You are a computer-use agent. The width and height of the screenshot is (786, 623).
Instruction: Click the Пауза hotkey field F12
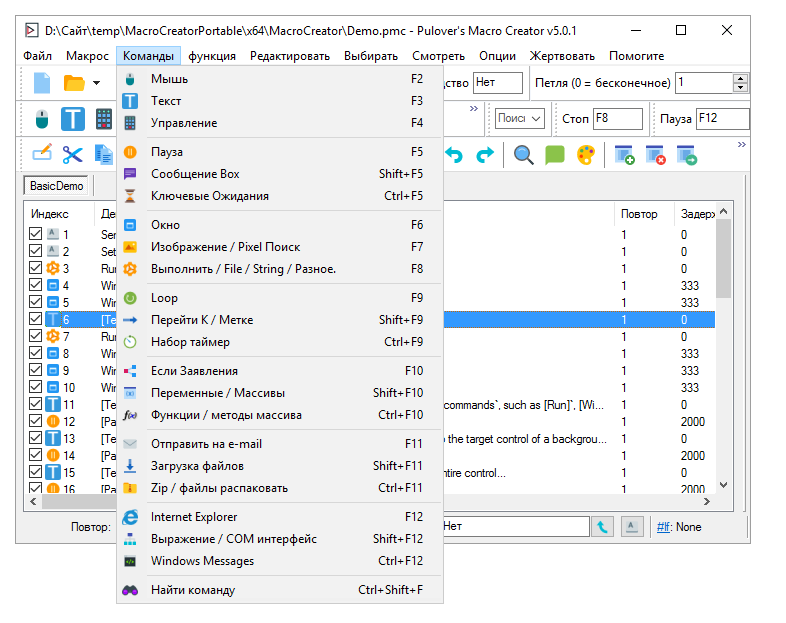(x=723, y=119)
